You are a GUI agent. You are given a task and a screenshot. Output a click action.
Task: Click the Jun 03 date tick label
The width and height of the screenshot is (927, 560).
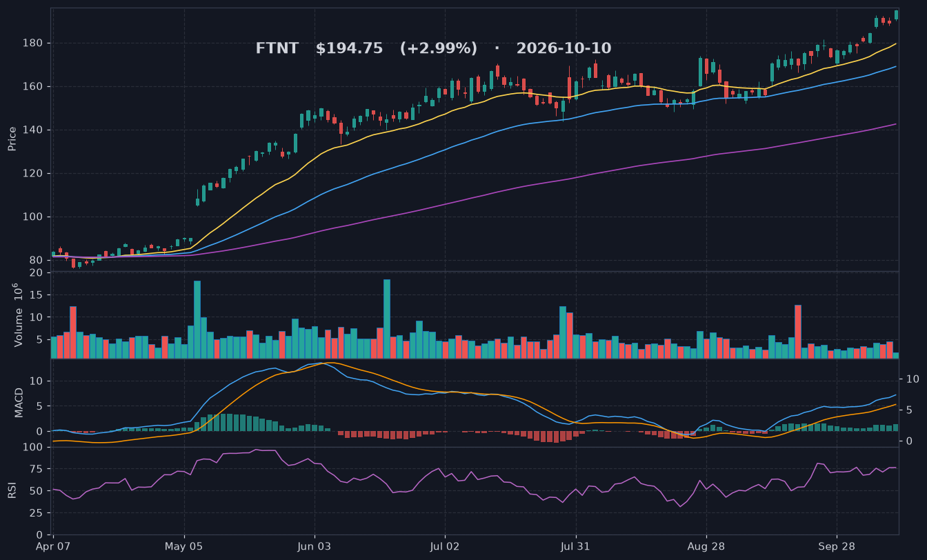click(x=315, y=546)
